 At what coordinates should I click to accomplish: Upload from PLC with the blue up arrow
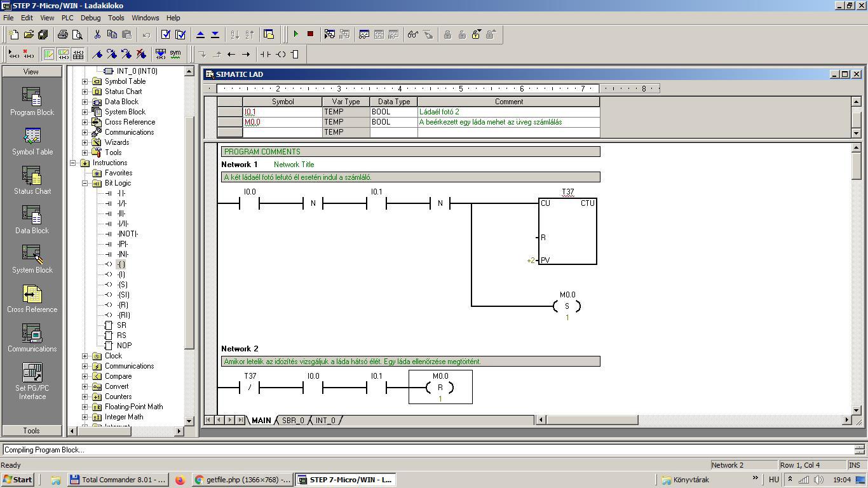coord(200,34)
